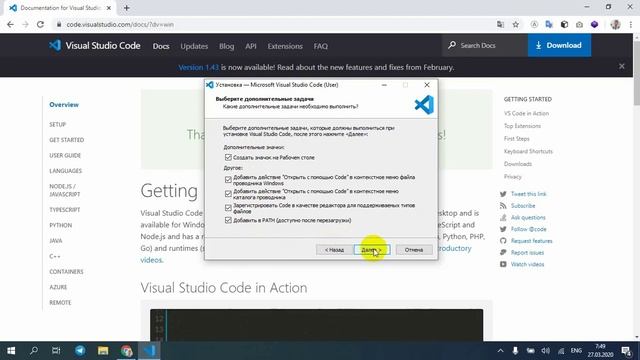The width and height of the screenshot is (640, 360).
Task: Reload the page with refresh icon
Action: click(x=40, y=24)
